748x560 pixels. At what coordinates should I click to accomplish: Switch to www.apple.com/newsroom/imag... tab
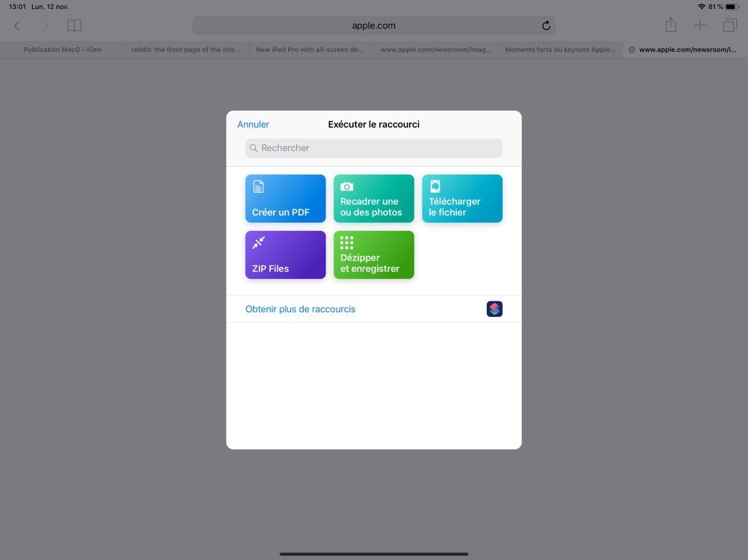coord(436,49)
